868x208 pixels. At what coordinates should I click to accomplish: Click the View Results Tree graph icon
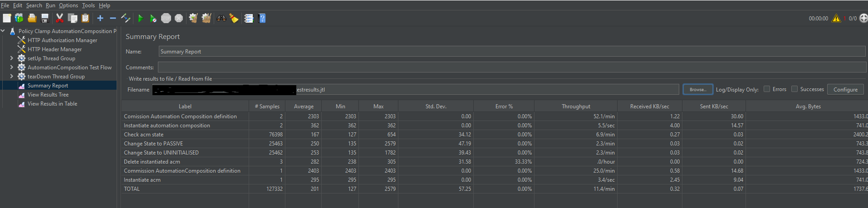[x=21, y=95]
